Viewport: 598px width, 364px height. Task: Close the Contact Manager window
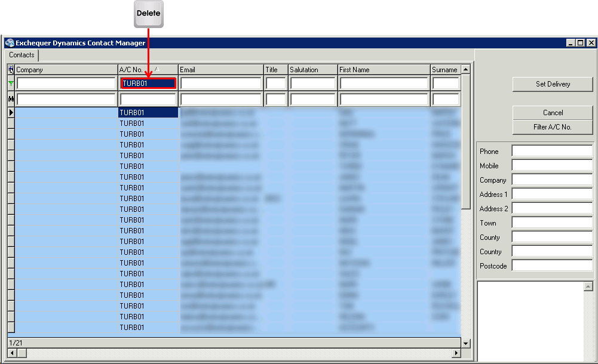tap(591, 42)
